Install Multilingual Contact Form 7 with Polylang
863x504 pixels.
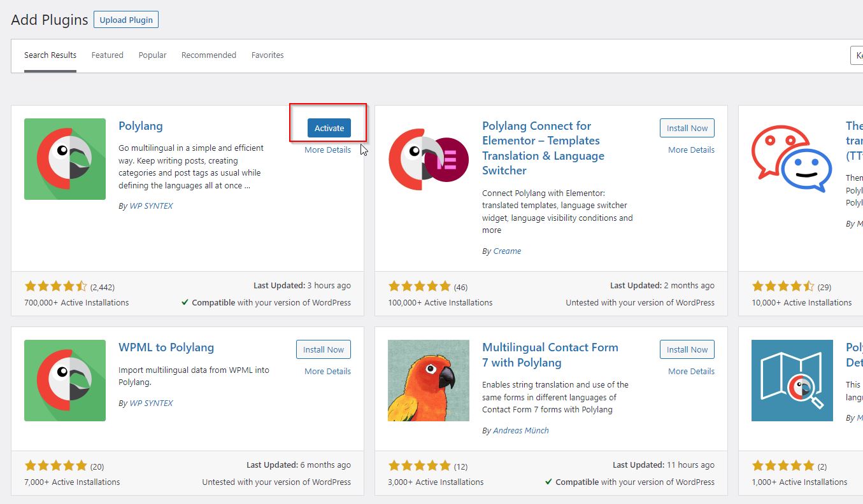click(x=687, y=349)
